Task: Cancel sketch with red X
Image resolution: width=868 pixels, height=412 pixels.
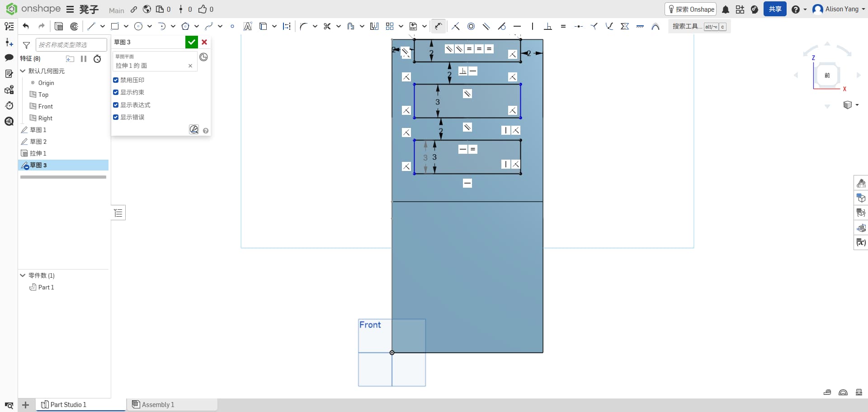Action: [x=204, y=42]
